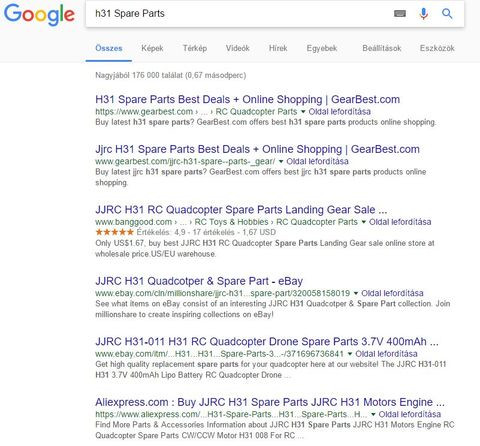Click Oldal lefordítása for first GearBest result
Viewport: 480px width, 446px height.
(x=339, y=112)
